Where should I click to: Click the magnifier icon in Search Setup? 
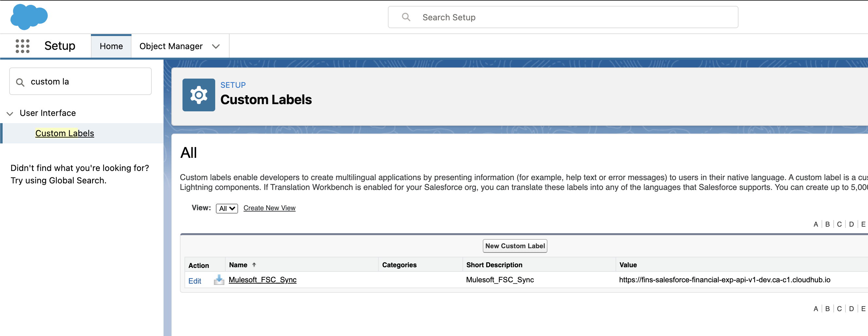click(x=406, y=17)
